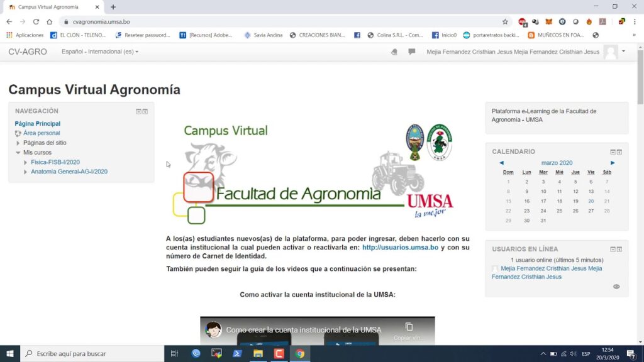Open File Explorer from the taskbar
The width and height of the screenshot is (644, 362).
(258, 353)
